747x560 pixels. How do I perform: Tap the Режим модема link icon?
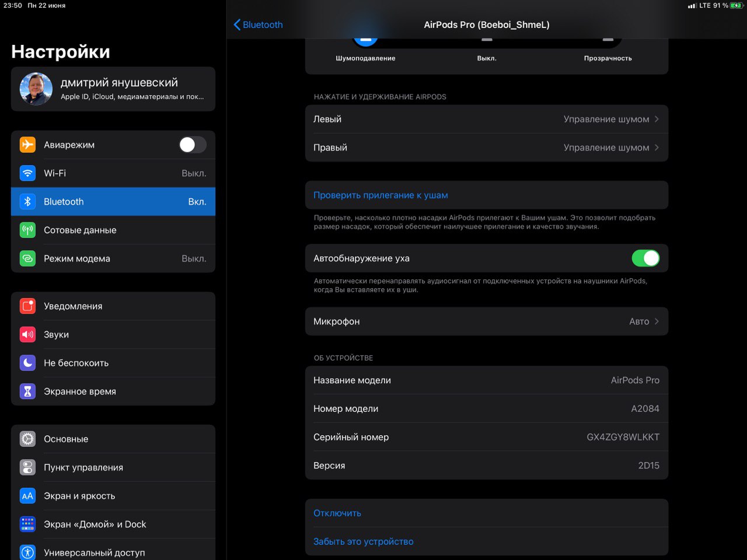pos(27,258)
